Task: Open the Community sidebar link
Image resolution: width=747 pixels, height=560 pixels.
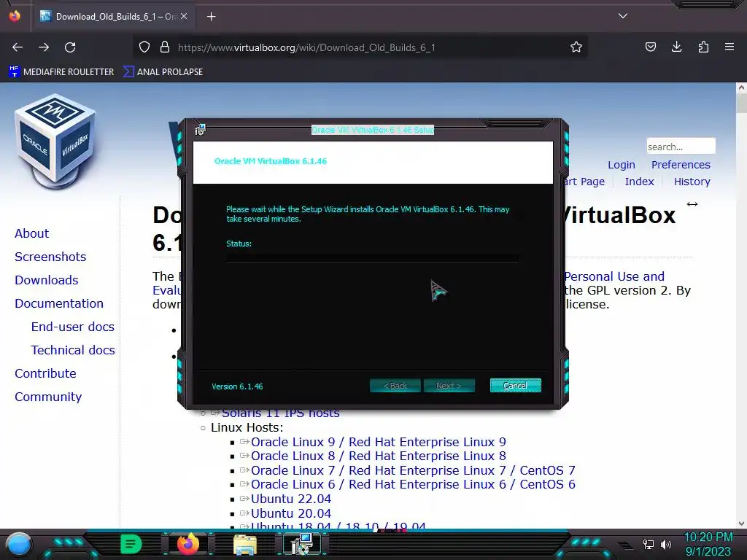Action: click(48, 397)
